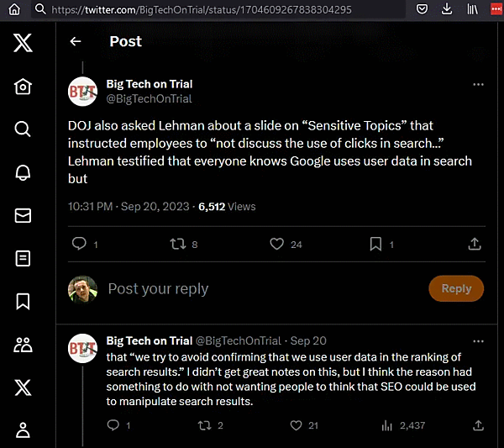Open the @BigTechOnTrial profile handle link
This screenshot has height=448, width=504.
(x=149, y=98)
